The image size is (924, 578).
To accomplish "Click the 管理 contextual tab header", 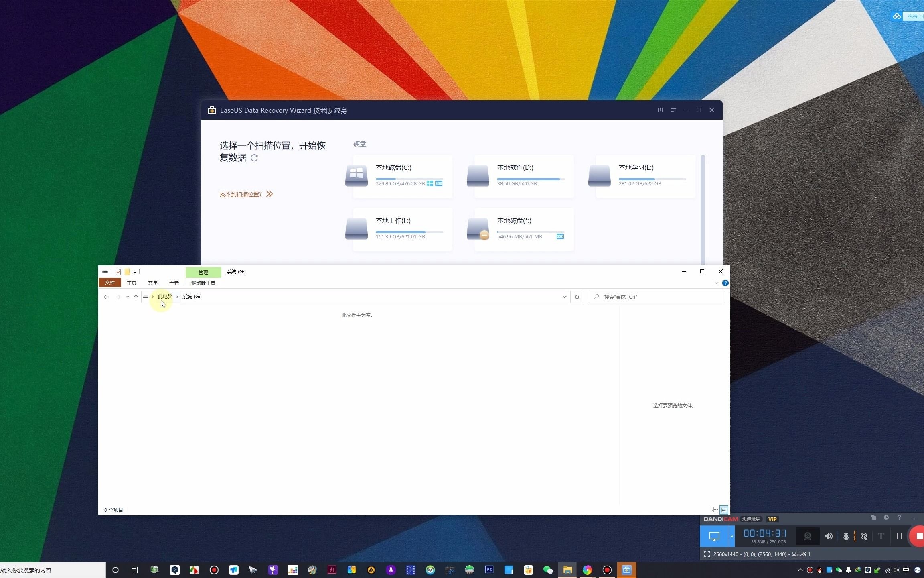I will [203, 272].
